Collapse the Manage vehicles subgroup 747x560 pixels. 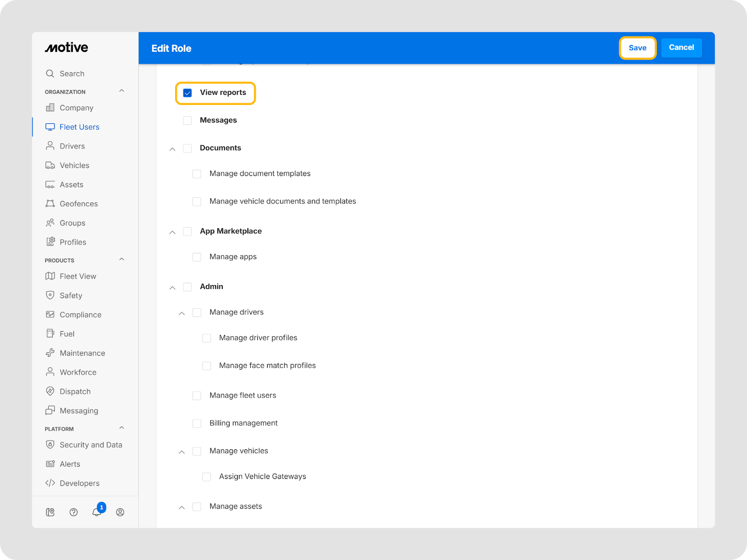[x=182, y=452]
